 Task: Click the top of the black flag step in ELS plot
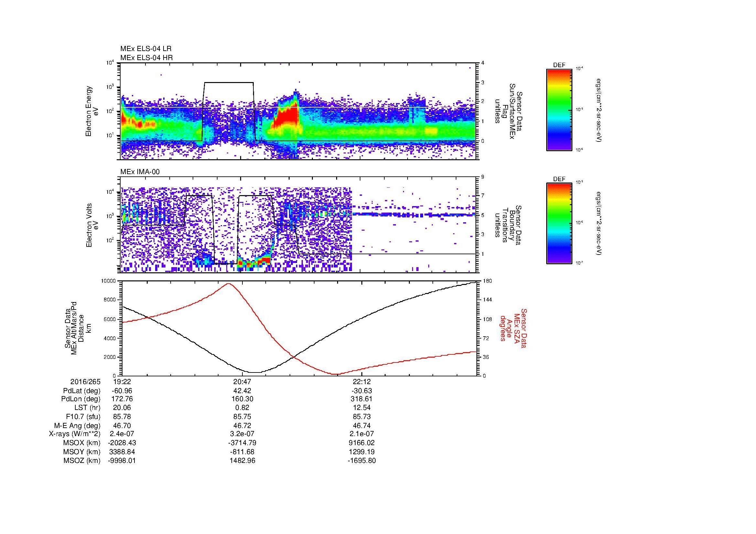229,82
